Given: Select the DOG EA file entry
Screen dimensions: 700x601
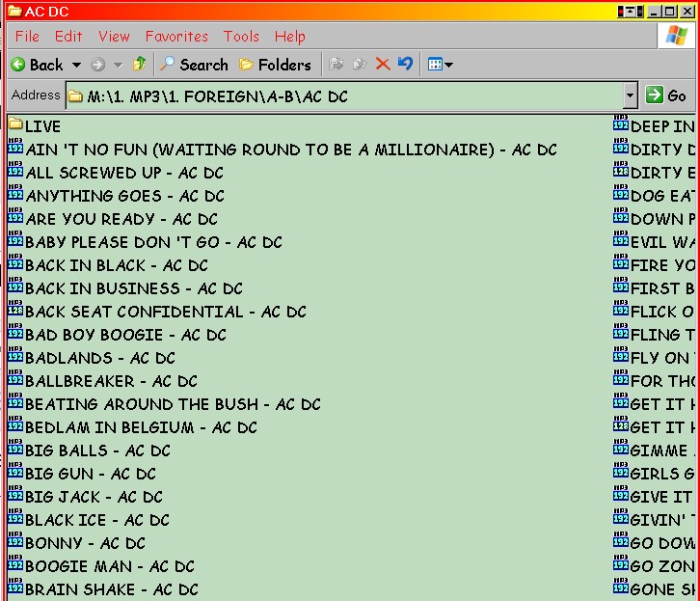Looking at the screenshot, I should [654, 196].
